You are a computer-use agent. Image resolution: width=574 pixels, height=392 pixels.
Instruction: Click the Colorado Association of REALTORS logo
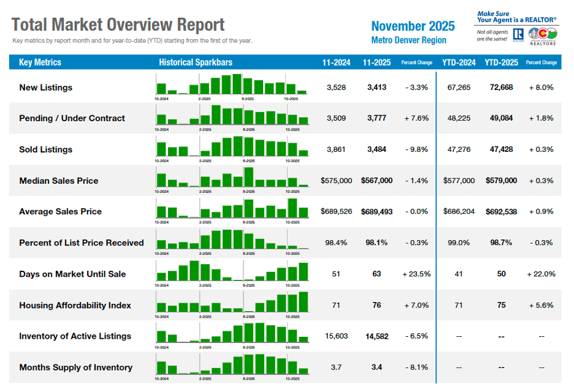click(543, 34)
